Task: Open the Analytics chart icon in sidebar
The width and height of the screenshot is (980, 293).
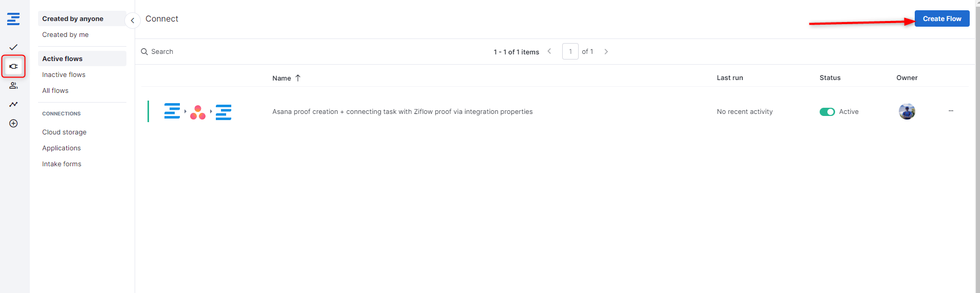Action: tap(13, 104)
